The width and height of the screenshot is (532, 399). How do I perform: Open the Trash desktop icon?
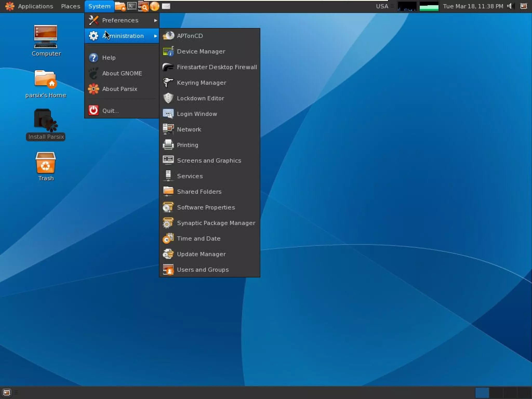pos(46,163)
